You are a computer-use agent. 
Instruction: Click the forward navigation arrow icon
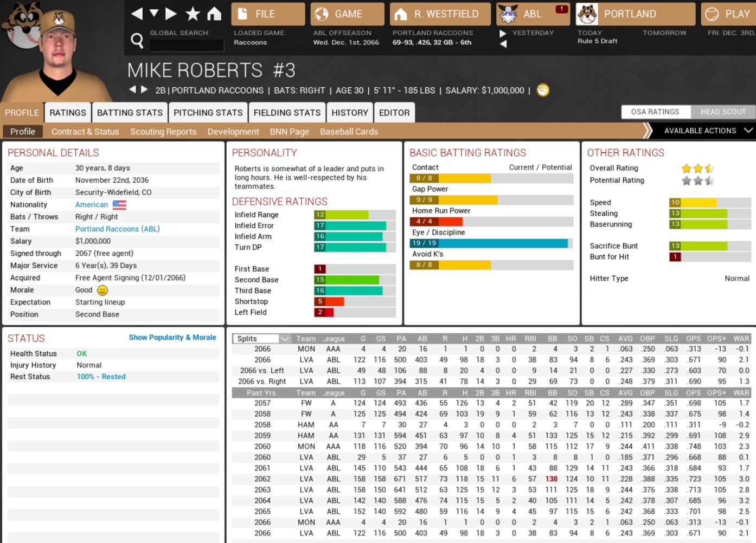tap(171, 14)
